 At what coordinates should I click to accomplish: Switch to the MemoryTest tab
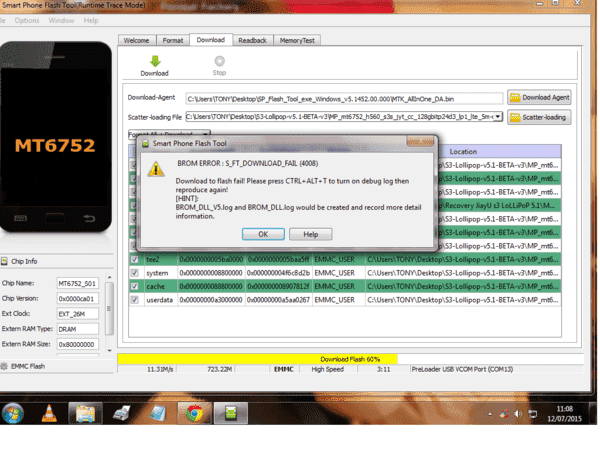coord(297,40)
